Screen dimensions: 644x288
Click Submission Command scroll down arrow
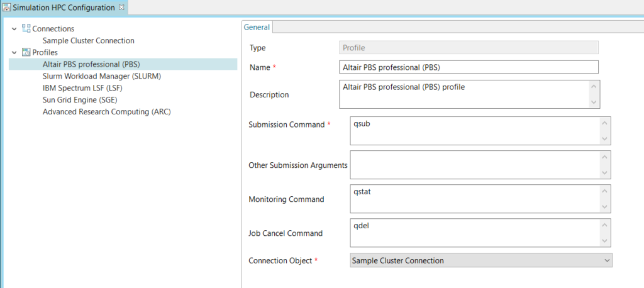coord(604,138)
